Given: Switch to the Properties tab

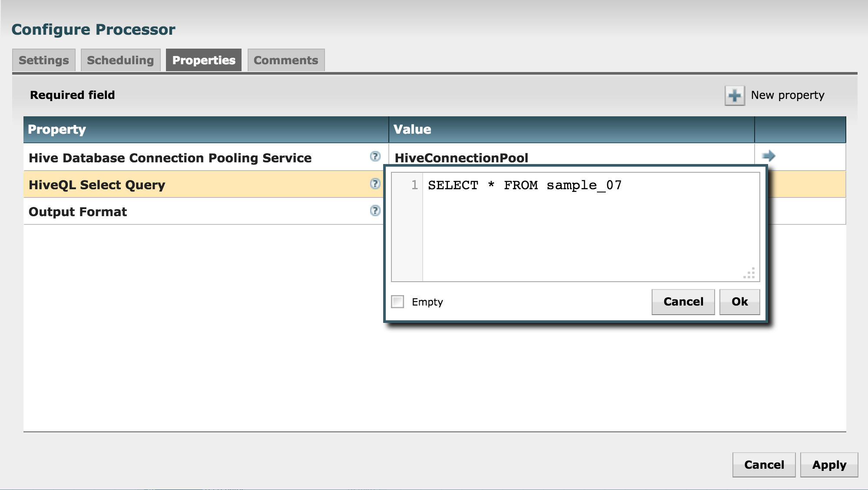Looking at the screenshot, I should [x=203, y=59].
